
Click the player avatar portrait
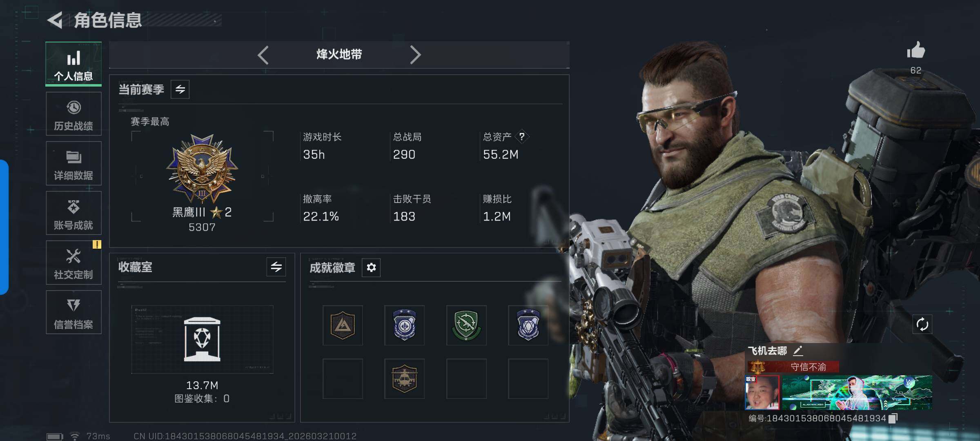762,392
